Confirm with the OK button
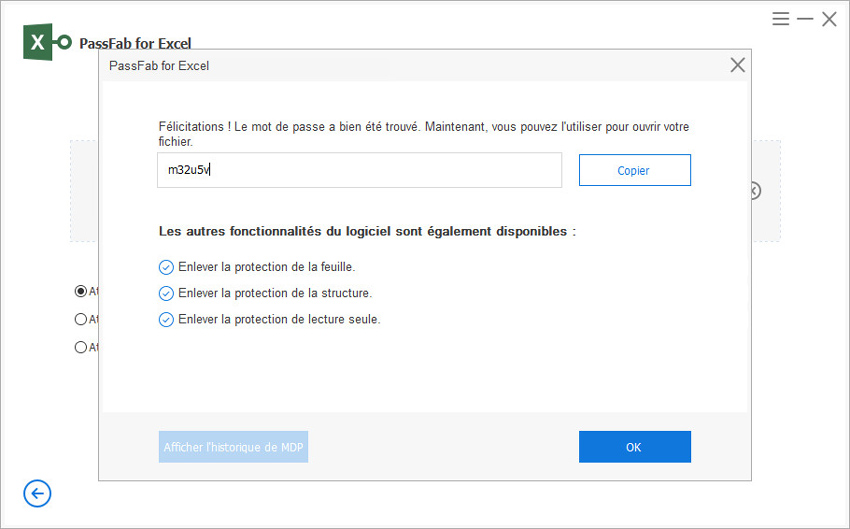 point(635,447)
